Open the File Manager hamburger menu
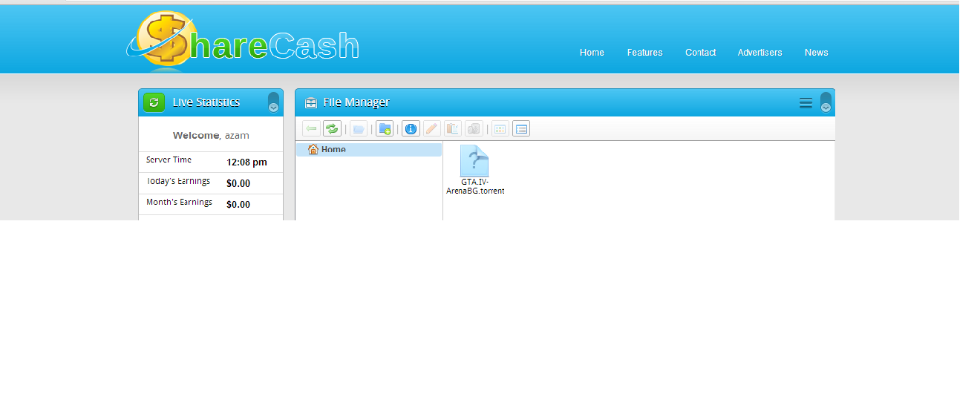The height and width of the screenshot is (411, 980). tap(806, 103)
